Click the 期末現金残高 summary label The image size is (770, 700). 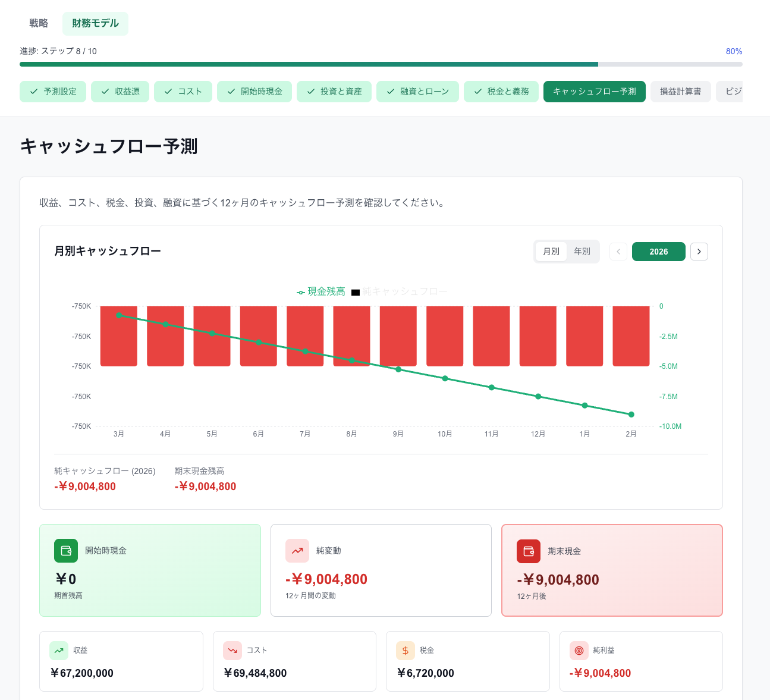(199, 471)
